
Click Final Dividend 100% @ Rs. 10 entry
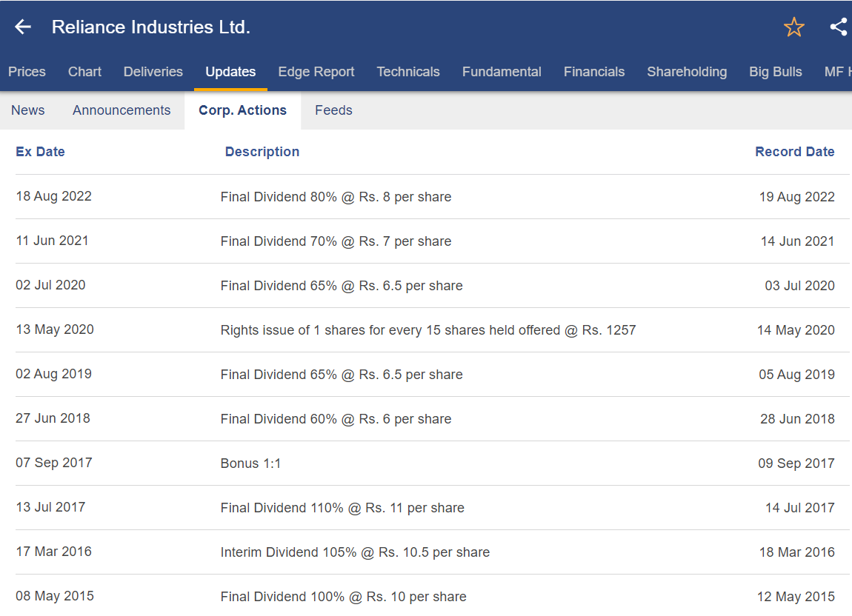pyautogui.click(x=344, y=597)
